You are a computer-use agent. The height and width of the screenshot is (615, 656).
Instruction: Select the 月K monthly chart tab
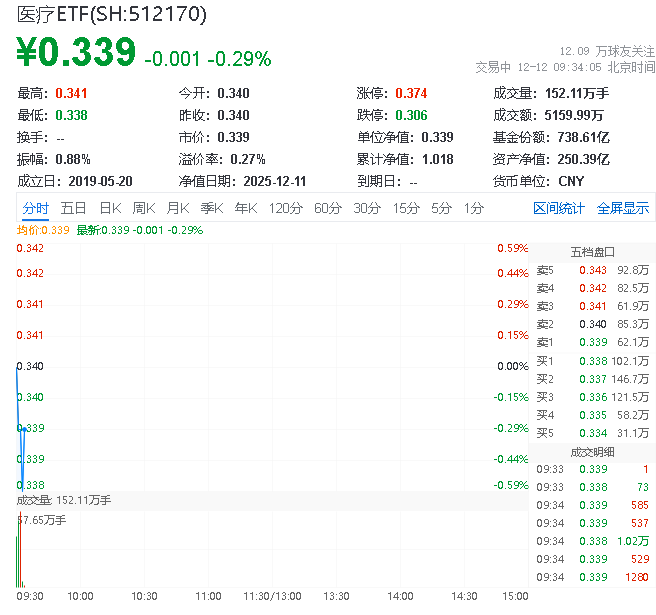tap(178, 208)
